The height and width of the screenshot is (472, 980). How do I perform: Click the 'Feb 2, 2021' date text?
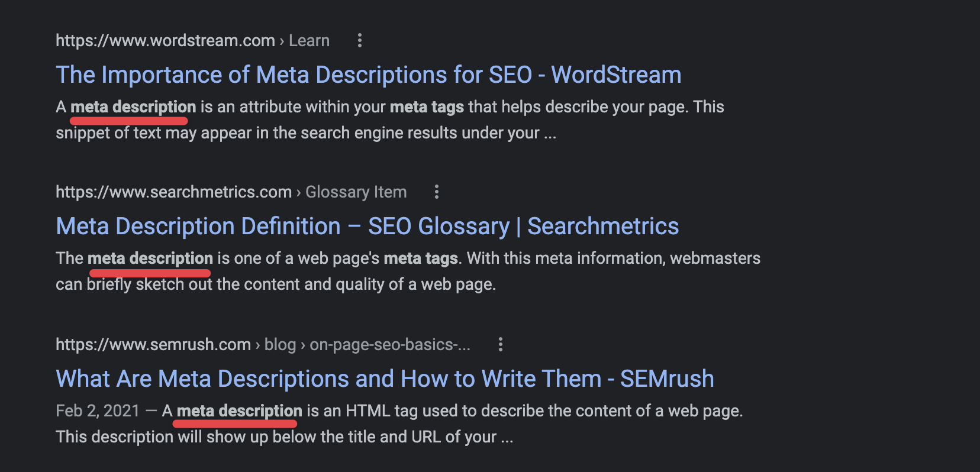(98, 410)
